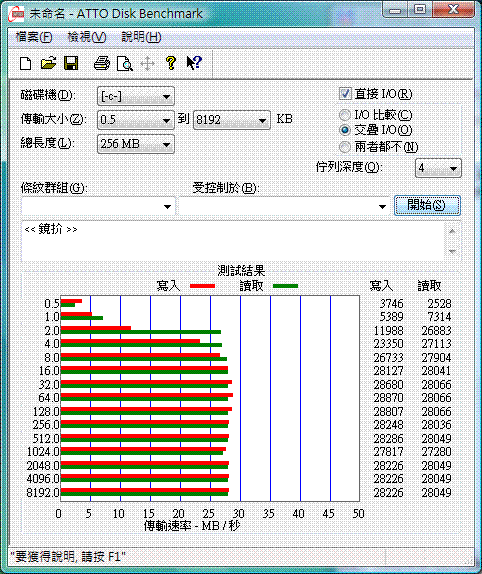Click the description box scroll down arrow
482x574 pixels.
(452, 251)
